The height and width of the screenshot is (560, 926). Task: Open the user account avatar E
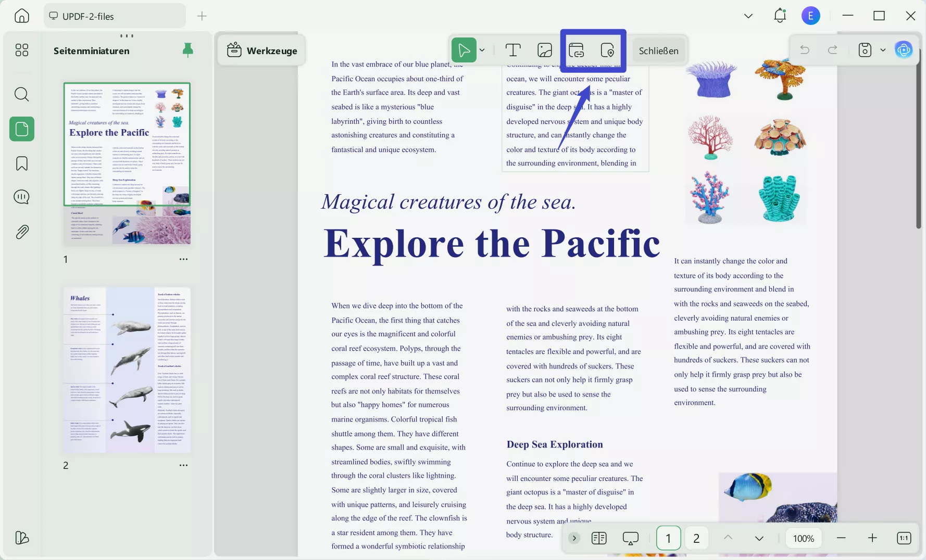click(810, 16)
